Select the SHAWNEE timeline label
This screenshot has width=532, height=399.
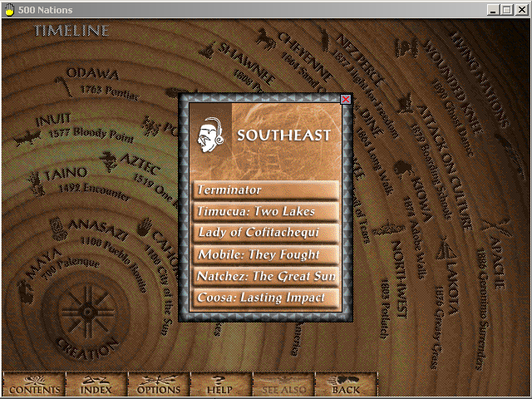[x=246, y=63]
